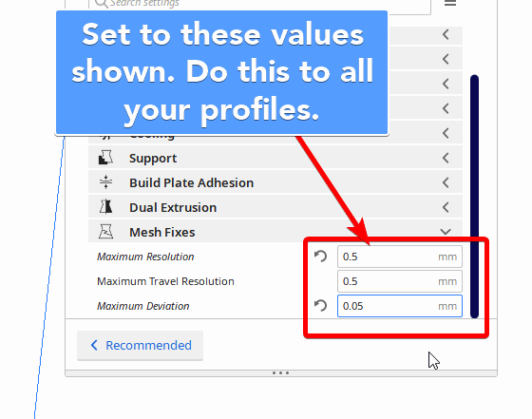
Task: Collapse the Mesh Fixes section
Action: point(446,232)
